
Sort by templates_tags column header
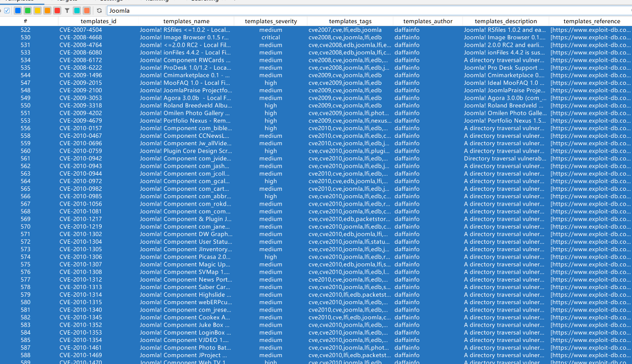point(350,21)
